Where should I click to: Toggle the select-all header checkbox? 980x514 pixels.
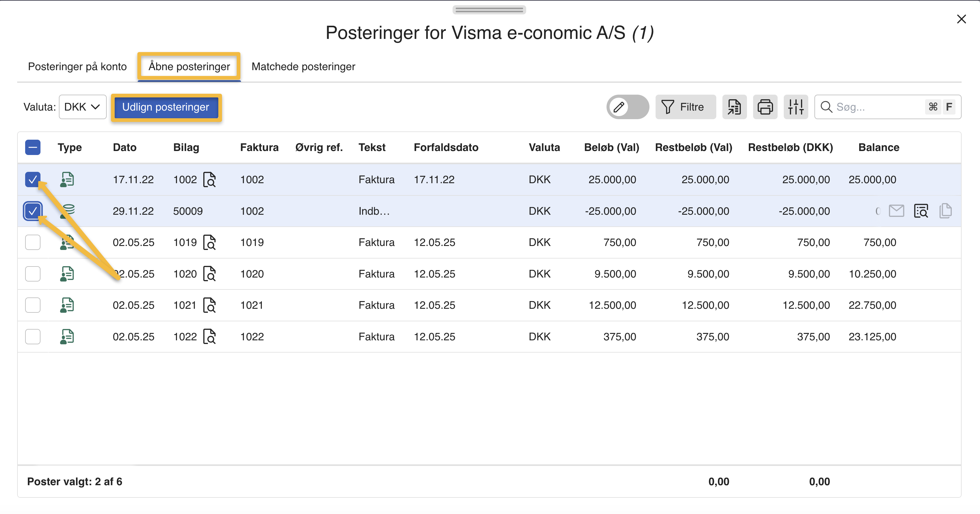pyautogui.click(x=33, y=147)
